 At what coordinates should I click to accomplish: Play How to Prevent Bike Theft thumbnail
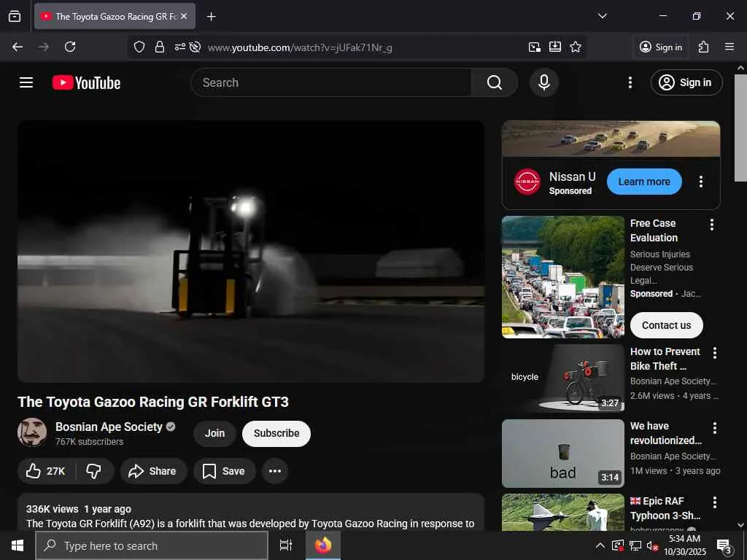(562, 378)
